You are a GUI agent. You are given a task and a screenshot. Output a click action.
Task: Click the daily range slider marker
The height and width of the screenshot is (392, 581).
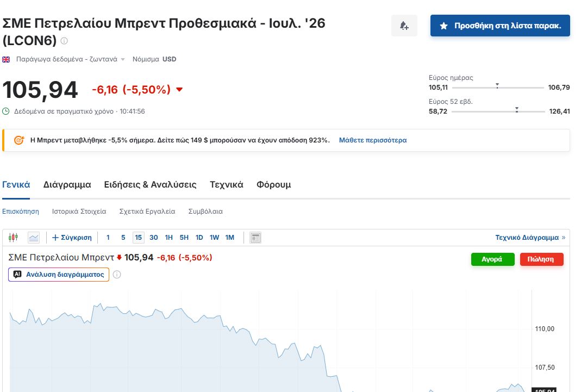click(x=497, y=85)
